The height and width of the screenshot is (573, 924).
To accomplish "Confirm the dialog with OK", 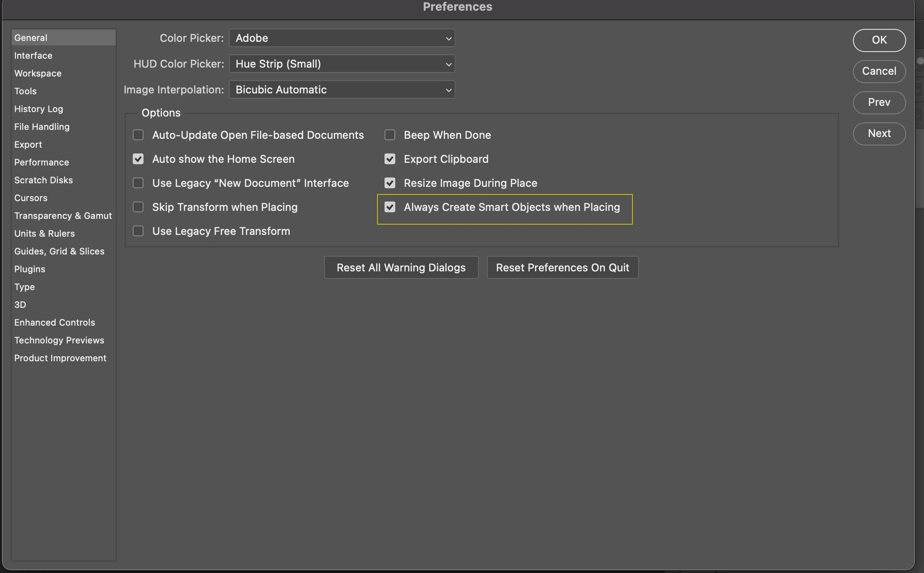I will pos(879,40).
